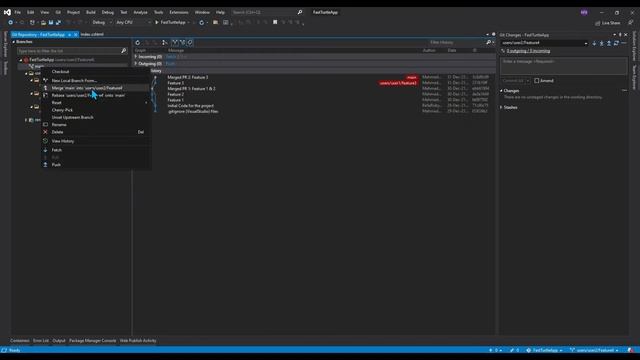
Task: Collapse the Changes section
Action: coord(502,91)
